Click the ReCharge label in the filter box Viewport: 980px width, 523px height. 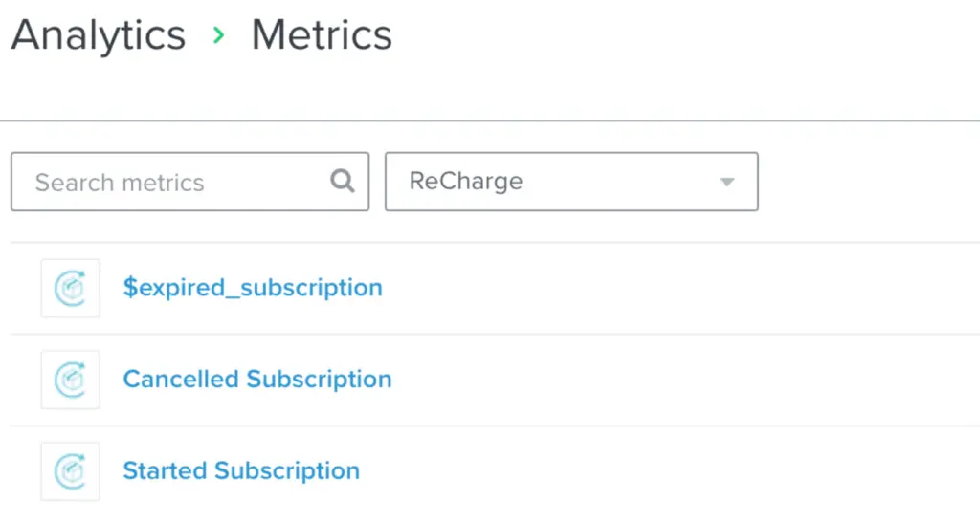tap(466, 182)
